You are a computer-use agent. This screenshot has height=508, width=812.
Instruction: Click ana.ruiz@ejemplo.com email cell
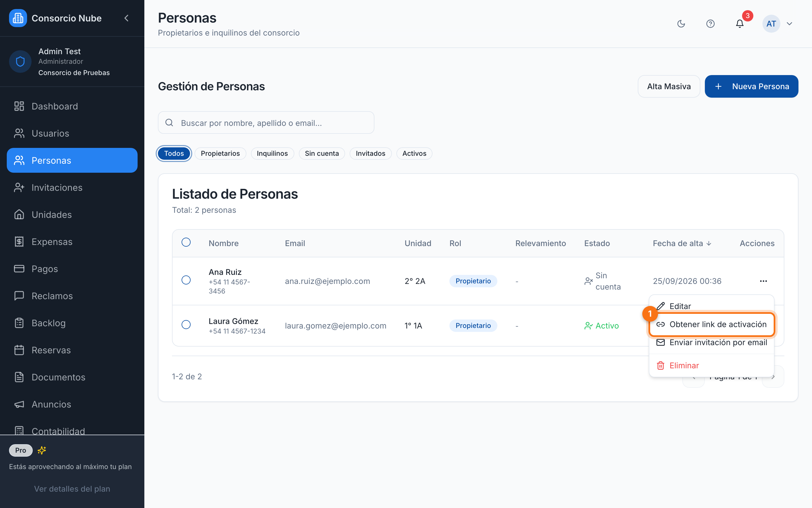click(x=328, y=281)
